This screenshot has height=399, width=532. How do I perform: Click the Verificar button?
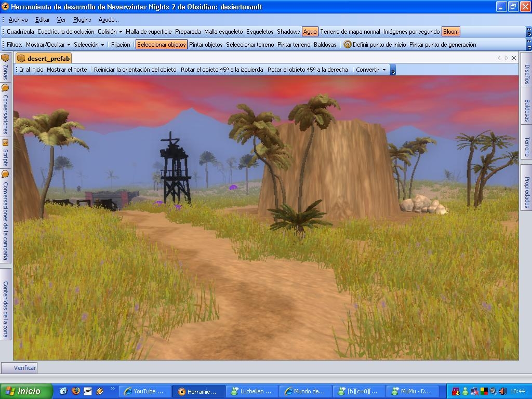coord(24,368)
